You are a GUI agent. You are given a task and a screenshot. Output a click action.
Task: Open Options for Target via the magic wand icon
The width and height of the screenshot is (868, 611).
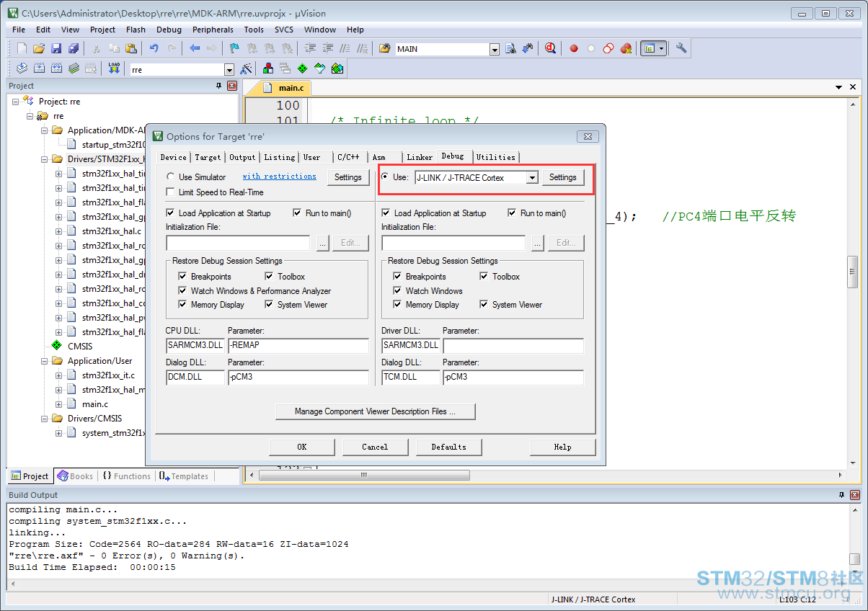(246, 68)
